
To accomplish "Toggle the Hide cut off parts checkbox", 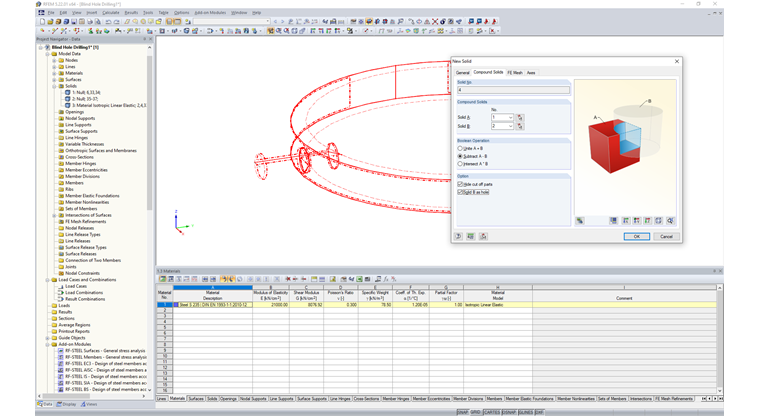I will 460,184.
